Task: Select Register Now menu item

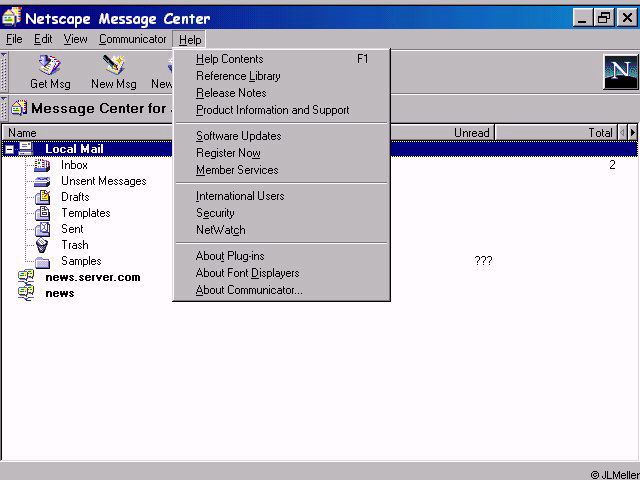Action: 282,153
